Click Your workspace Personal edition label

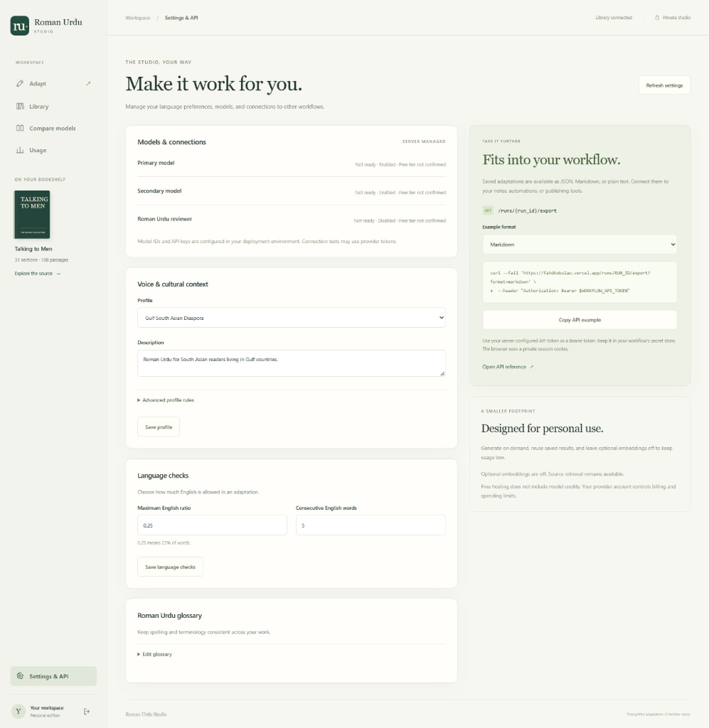pos(47,711)
